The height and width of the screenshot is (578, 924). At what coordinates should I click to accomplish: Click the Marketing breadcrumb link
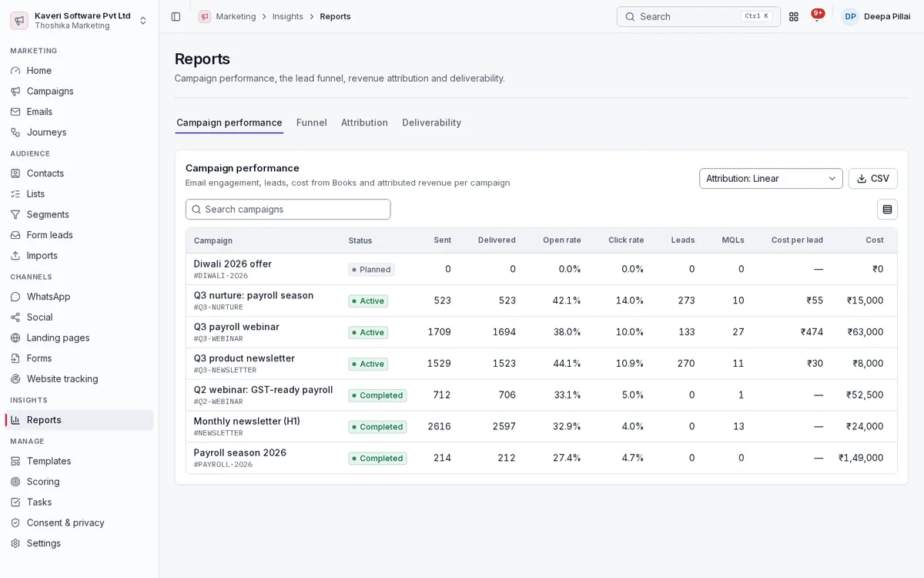click(x=236, y=16)
